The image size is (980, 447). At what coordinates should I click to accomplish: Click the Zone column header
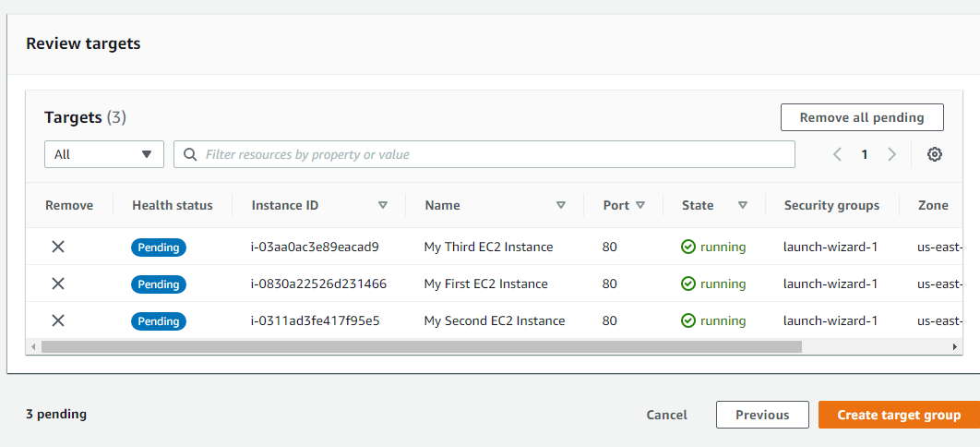[x=933, y=205]
